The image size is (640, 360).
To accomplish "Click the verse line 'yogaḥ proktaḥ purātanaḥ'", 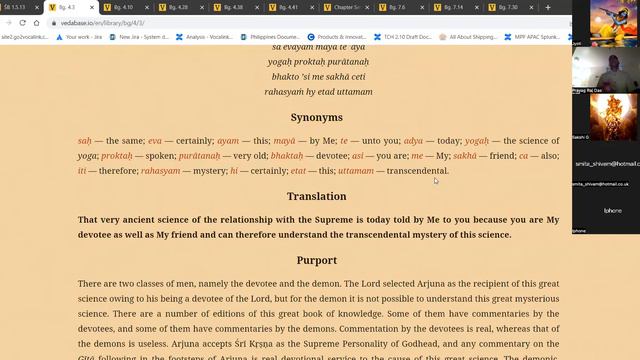I will point(318,62).
